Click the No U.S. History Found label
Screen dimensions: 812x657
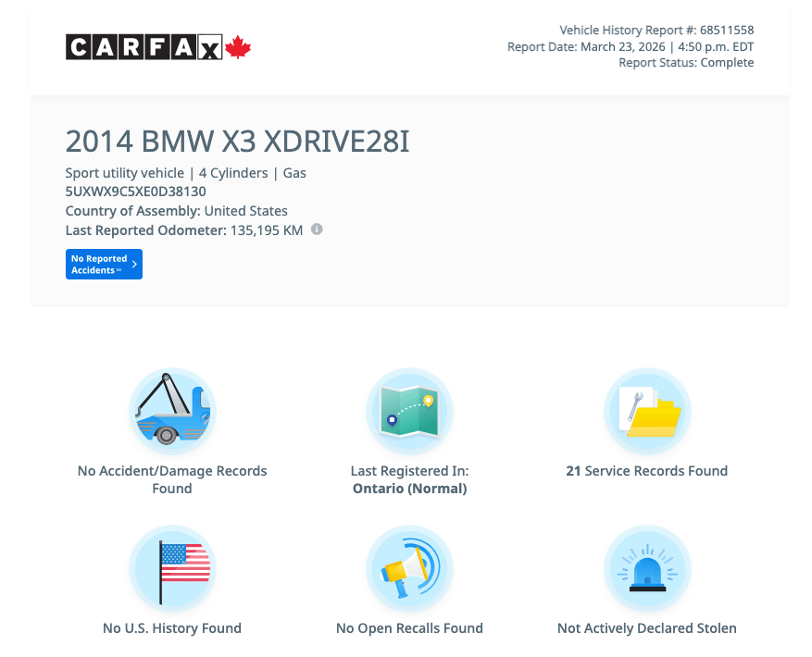pos(172,628)
